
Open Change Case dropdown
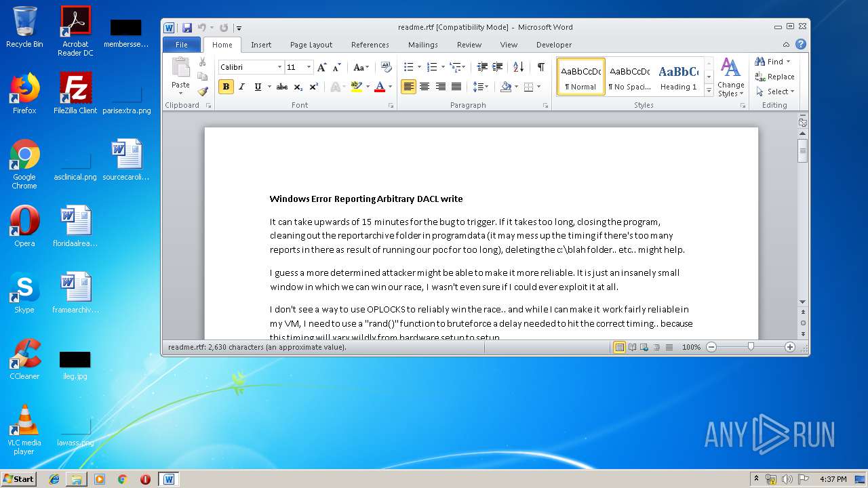pos(361,67)
